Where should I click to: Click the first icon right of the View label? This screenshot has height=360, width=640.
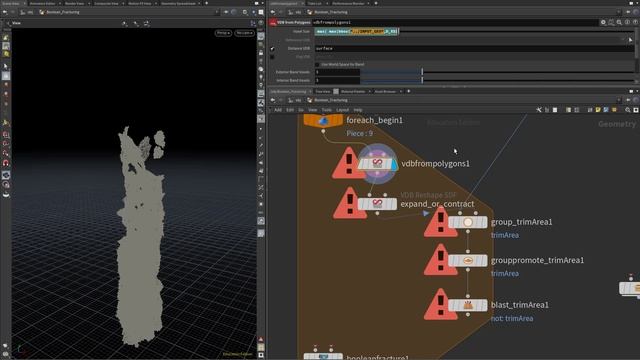point(124,24)
